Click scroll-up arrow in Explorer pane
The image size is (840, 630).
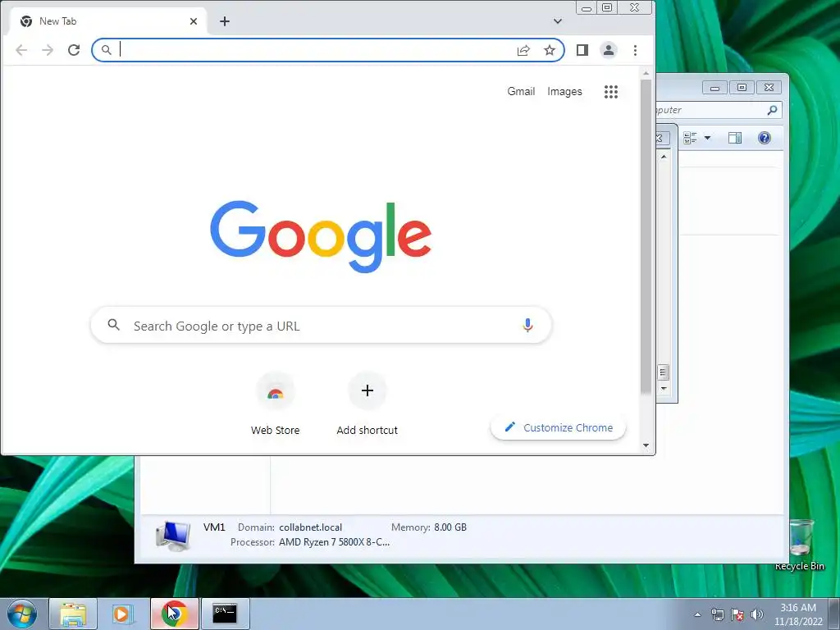click(664, 157)
